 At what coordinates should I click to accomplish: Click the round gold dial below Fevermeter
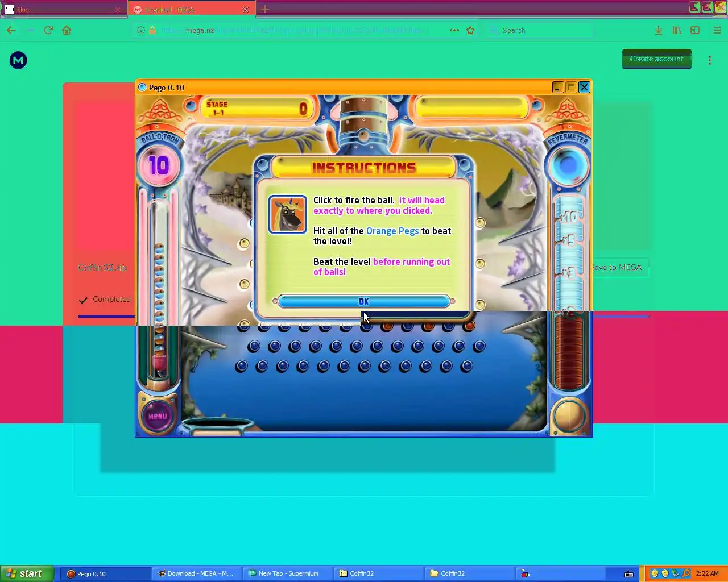coord(568,415)
